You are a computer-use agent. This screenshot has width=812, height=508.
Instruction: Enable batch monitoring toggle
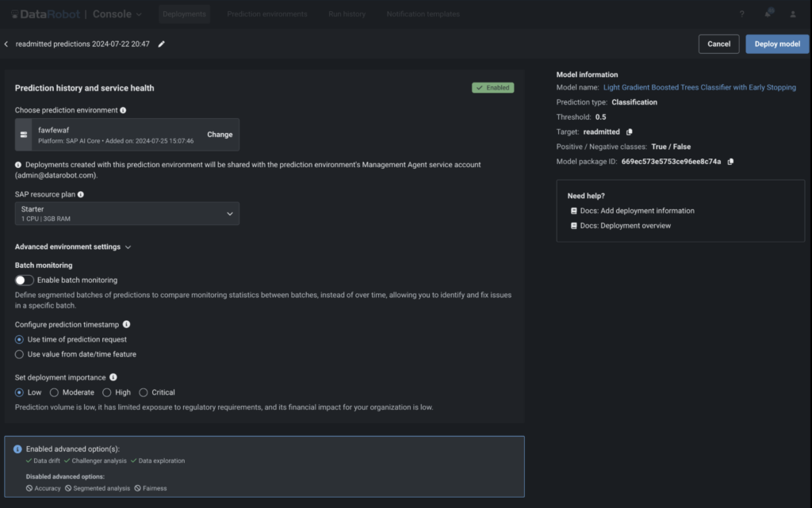25,280
